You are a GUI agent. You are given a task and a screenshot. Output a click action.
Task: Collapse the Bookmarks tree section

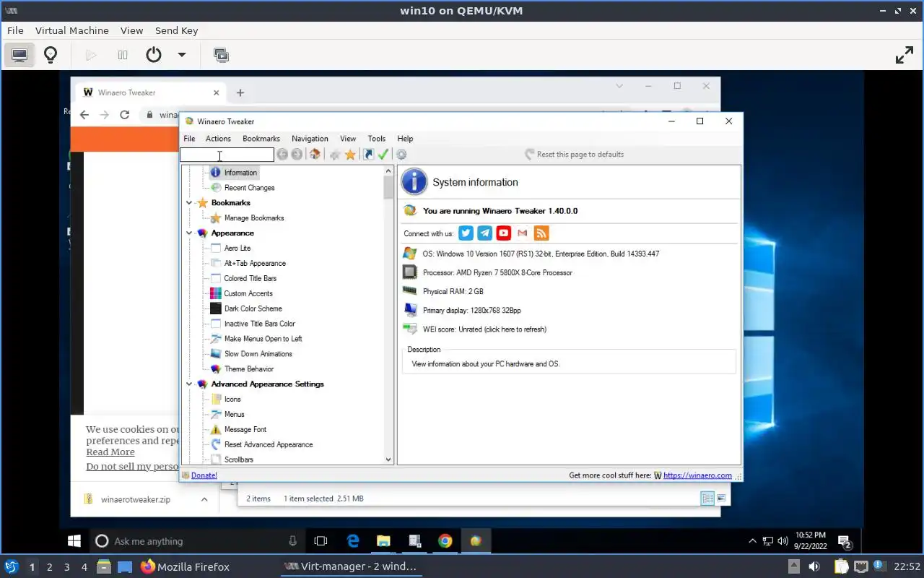[189, 203]
